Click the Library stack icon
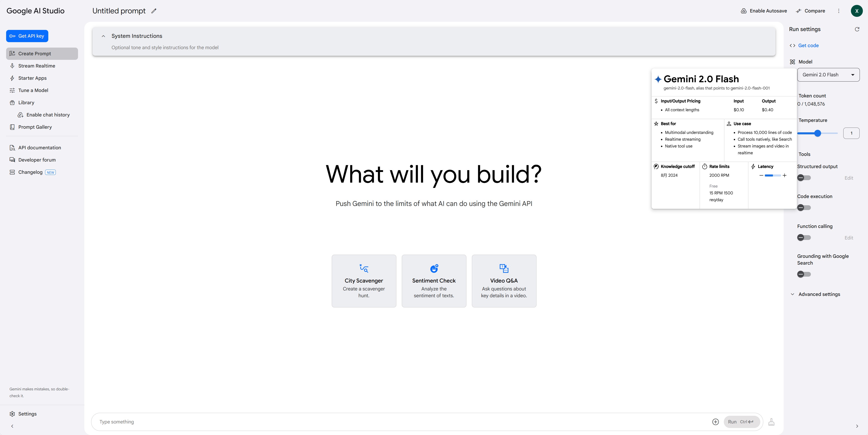This screenshot has height=435, width=868. tap(12, 102)
